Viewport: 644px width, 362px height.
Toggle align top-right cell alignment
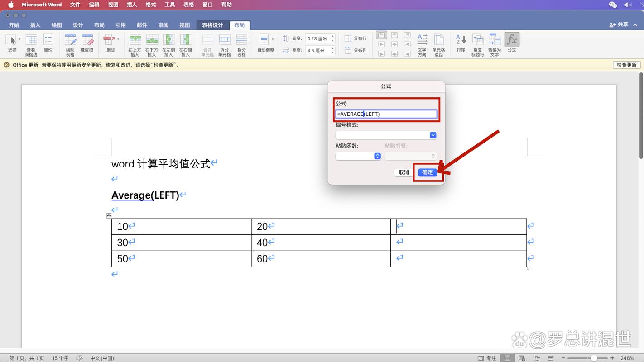[x=407, y=35]
